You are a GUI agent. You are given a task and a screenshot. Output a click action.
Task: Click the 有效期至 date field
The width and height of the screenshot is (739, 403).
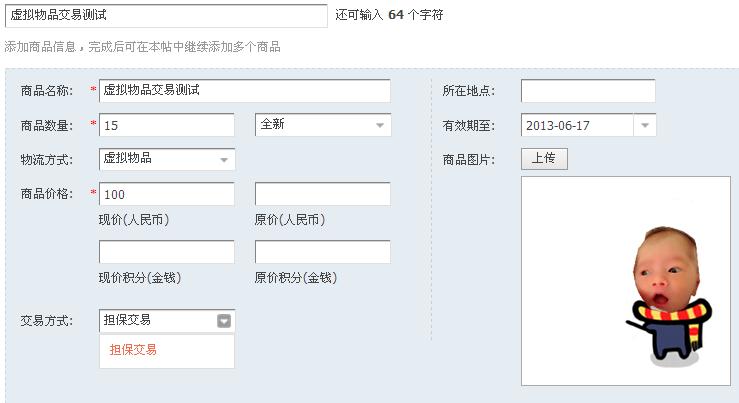click(x=577, y=125)
